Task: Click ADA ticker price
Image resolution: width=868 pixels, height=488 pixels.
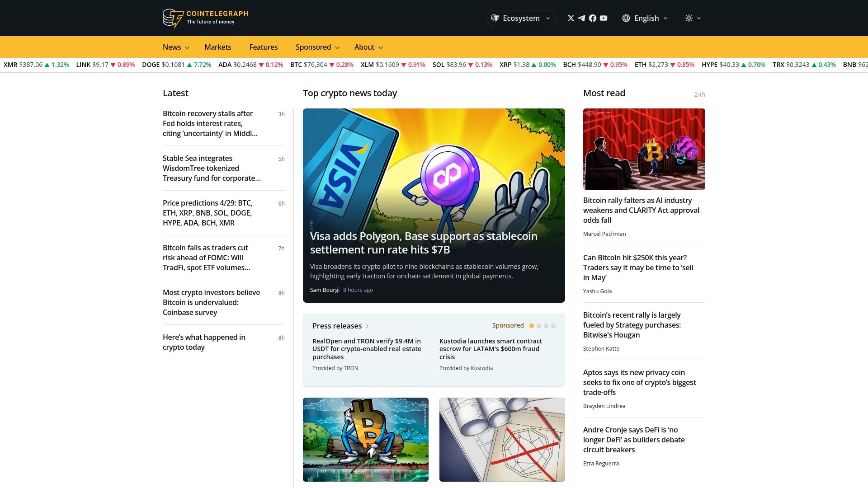Action: (x=245, y=65)
